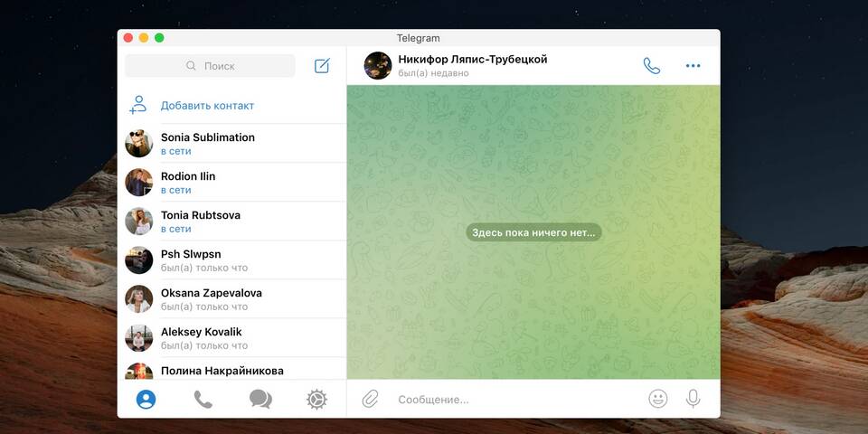Viewport: 868px width, 434px height.
Task: Switch to the Calls tab
Action: tap(203, 399)
